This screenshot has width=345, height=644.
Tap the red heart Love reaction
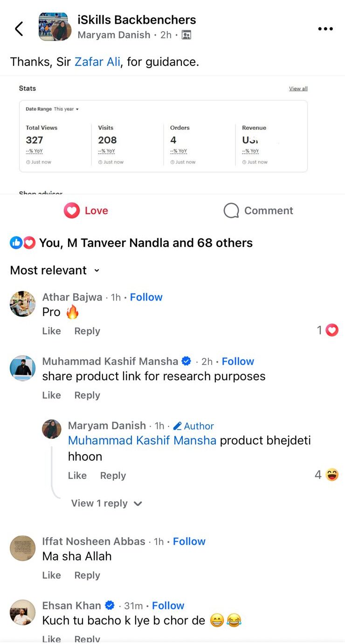[x=72, y=211]
